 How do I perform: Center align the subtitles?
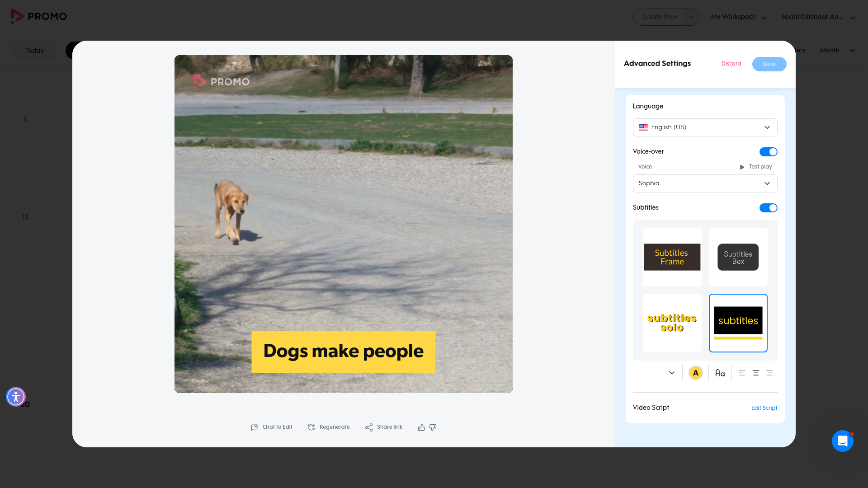pyautogui.click(x=755, y=373)
